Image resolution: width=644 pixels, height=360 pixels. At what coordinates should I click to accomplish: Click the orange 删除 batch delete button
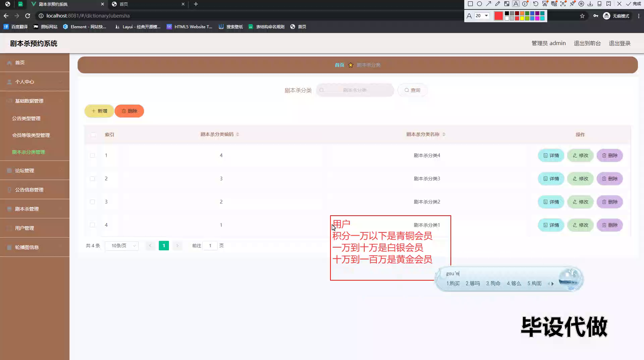coord(129,111)
